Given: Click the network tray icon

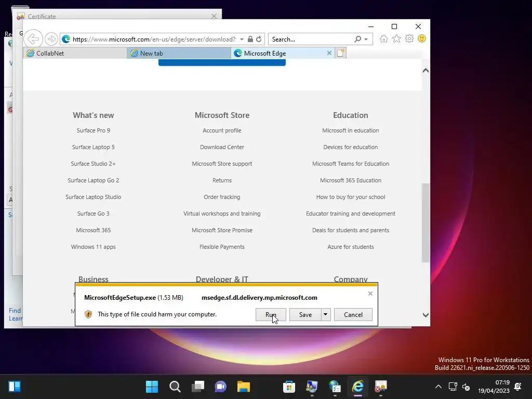Looking at the screenshot, I should pos(453,387).
